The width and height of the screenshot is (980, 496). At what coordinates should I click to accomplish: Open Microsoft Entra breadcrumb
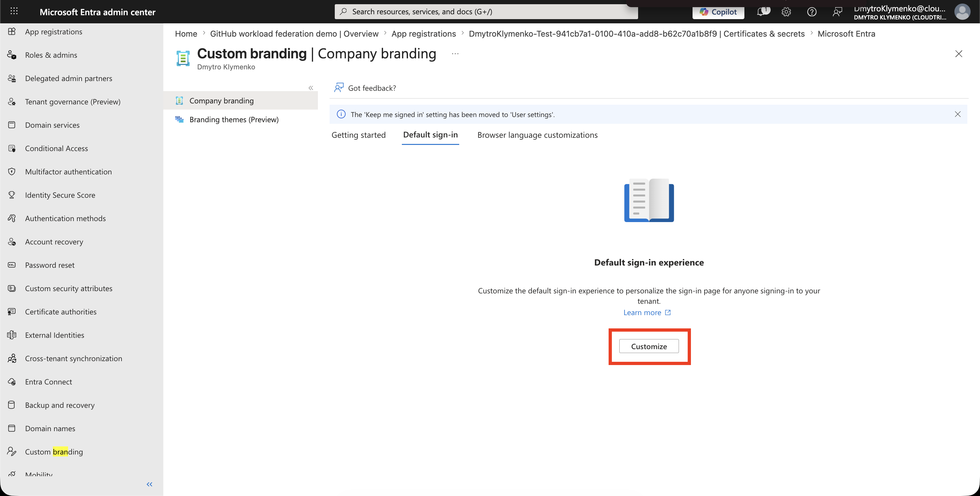tap(846, 33)
